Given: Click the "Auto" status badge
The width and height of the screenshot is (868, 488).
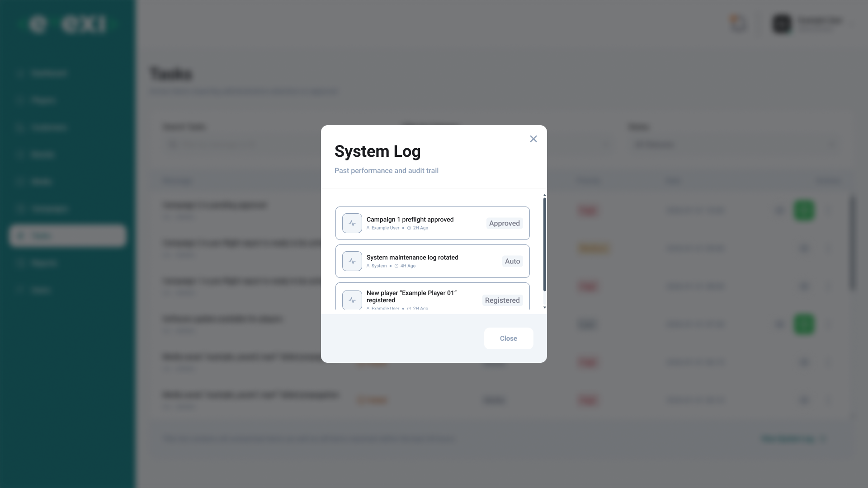Looking at the screenshot, I should tap(513, 261).
